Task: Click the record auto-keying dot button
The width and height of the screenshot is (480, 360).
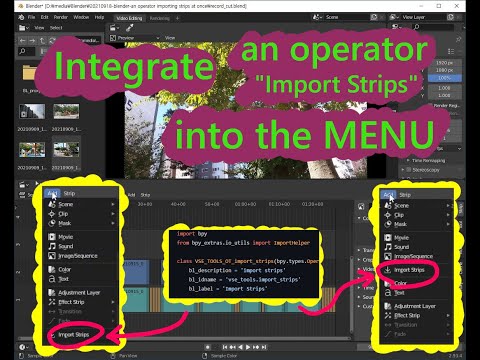Action: coord(207,347)
